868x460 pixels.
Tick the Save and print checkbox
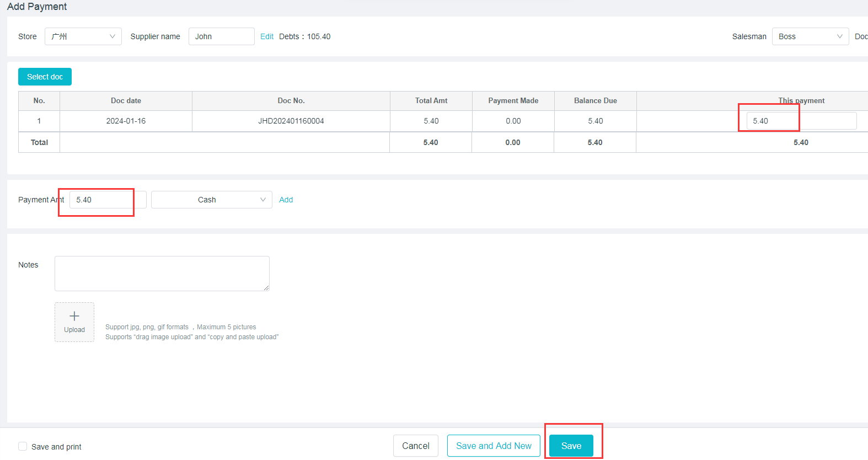23,446
